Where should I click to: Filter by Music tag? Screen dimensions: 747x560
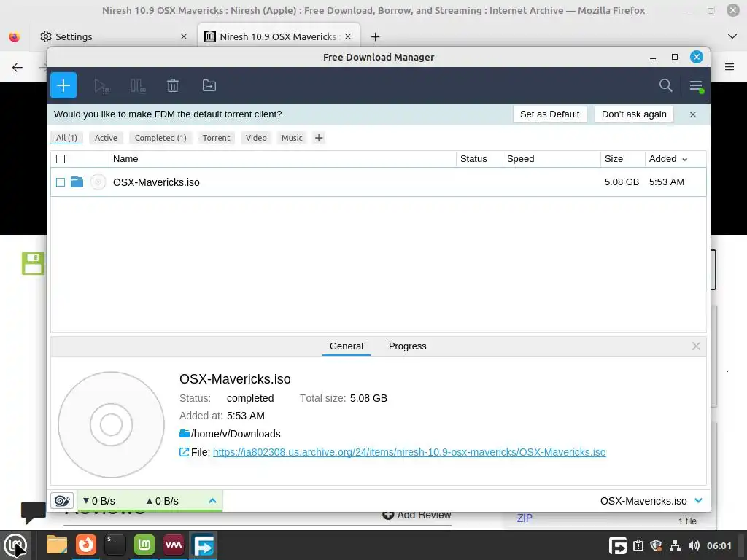click(x=292, y=138)
